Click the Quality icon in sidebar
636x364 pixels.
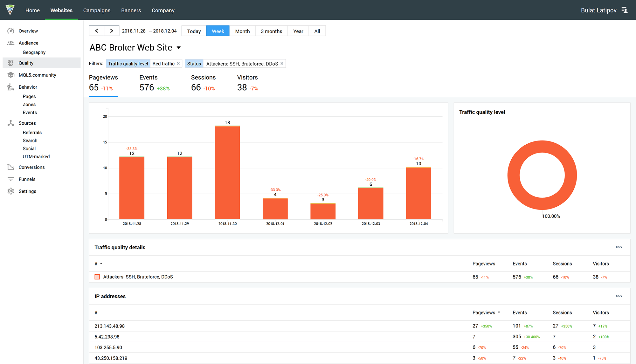[x=10, y=63]
